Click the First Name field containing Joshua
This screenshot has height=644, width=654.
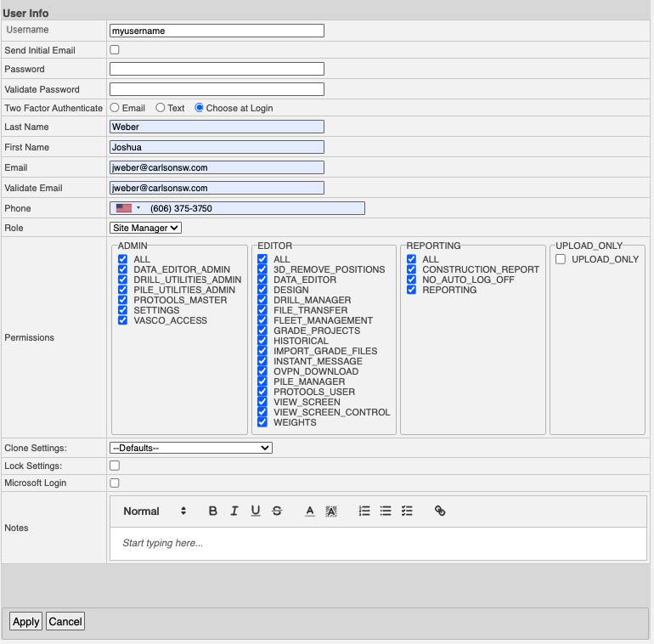(217, 147)
